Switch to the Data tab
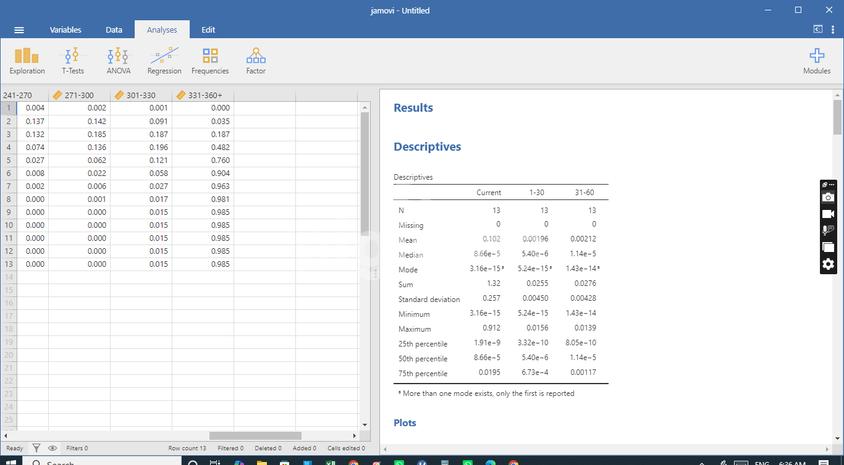This screenshot has height=465, width=844. (x=114, y=30)
